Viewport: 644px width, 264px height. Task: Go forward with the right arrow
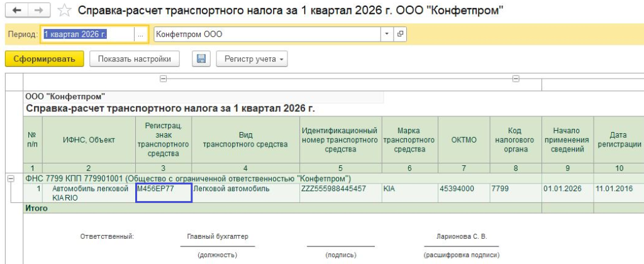[x=39, y=11]
